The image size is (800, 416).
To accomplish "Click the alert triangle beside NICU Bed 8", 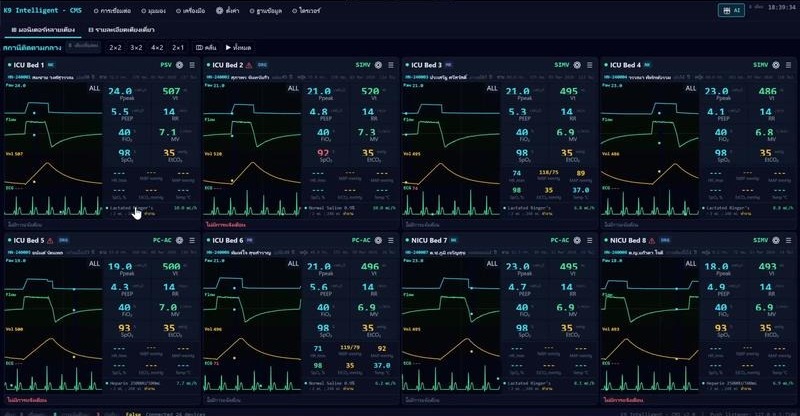I will pos(652,240).
